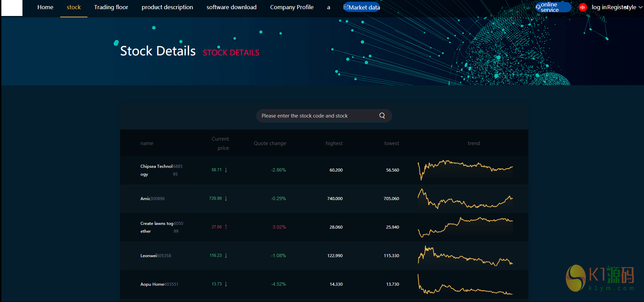The image size is (644, 302).
Task: Click the highest value 122.990
Action: coord(335,255)
